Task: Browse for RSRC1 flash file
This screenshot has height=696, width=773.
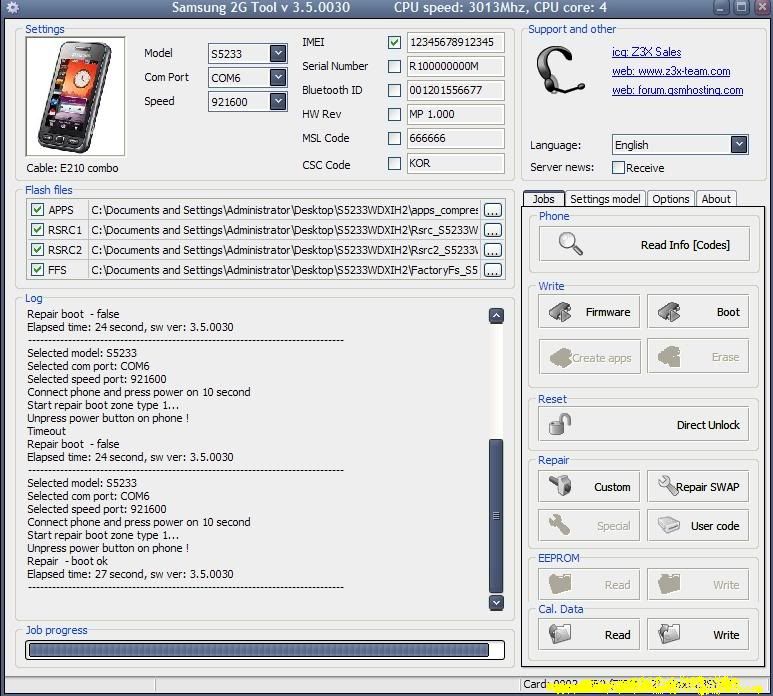Action: (x=492, y=230)
